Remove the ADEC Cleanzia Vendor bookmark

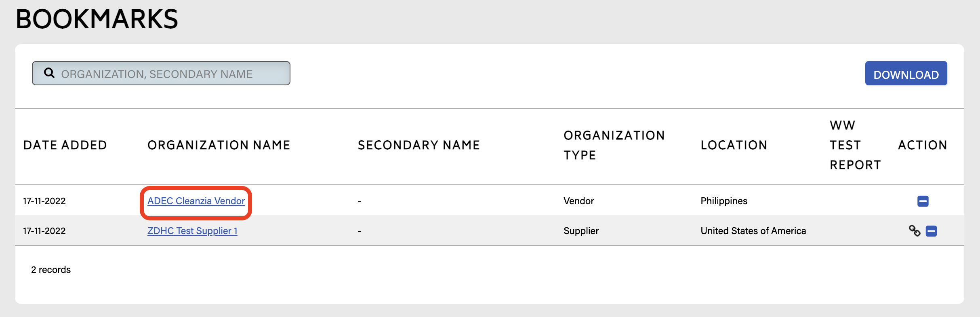(x=923, y=201)
